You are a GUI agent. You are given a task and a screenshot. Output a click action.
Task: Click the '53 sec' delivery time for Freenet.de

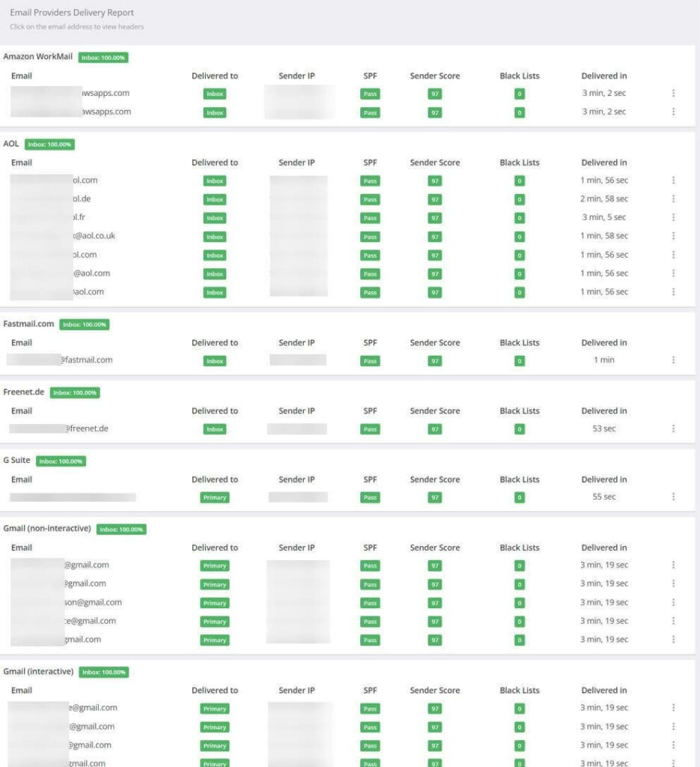pos(604,428)
